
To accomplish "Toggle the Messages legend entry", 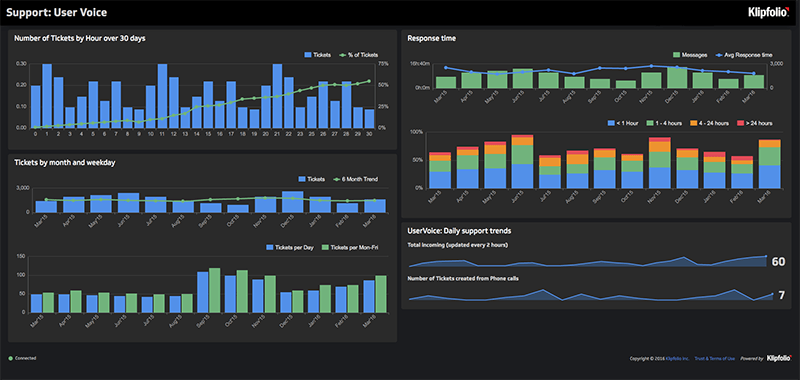I will [689, 55].
